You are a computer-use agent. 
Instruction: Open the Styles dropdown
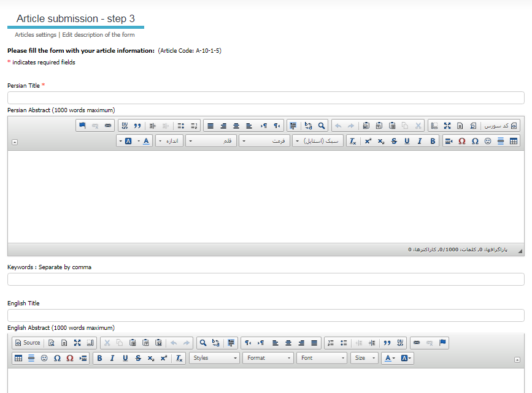[214, 358]
